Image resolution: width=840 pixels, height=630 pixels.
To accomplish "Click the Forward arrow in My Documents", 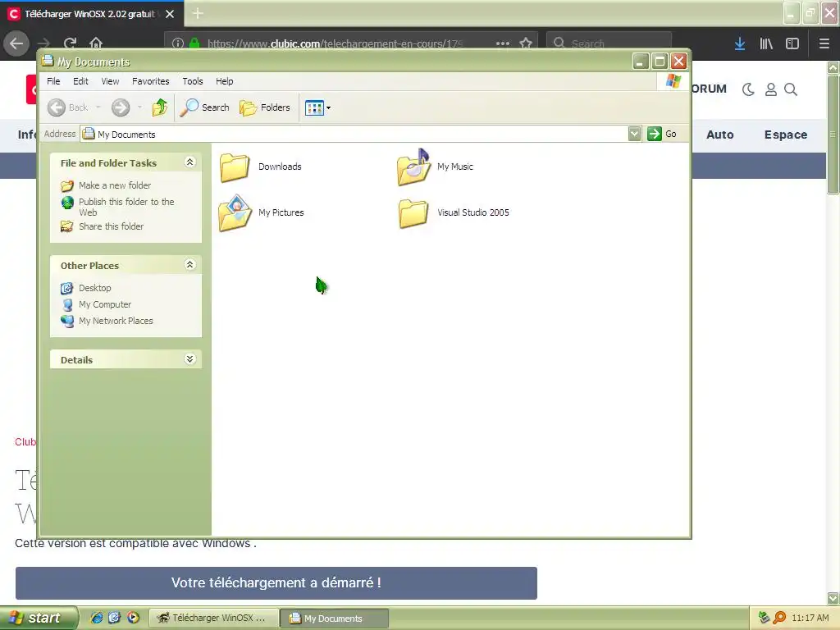I will point(121,107).
